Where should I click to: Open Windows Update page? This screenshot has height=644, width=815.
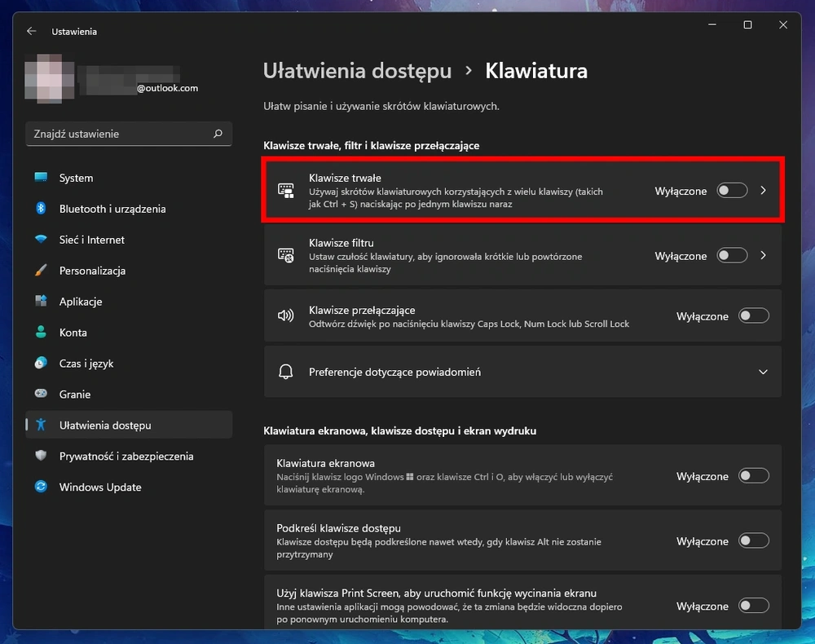click(129, 487)
